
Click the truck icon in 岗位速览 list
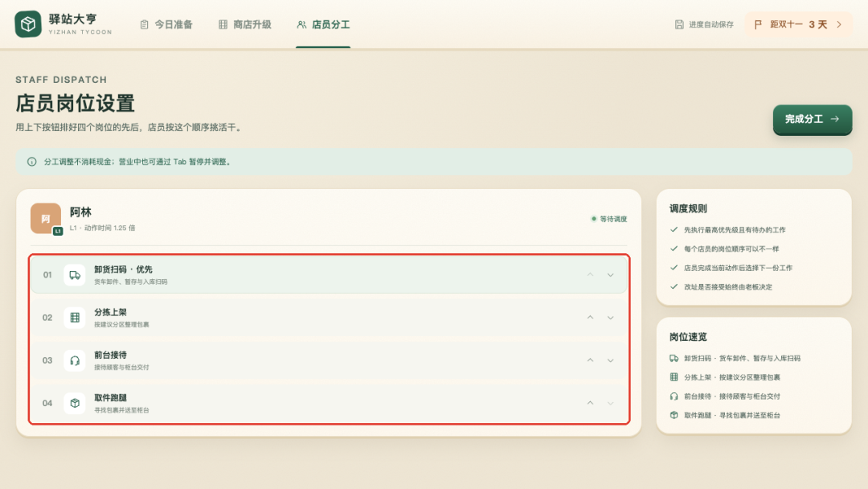click(674, 358)
